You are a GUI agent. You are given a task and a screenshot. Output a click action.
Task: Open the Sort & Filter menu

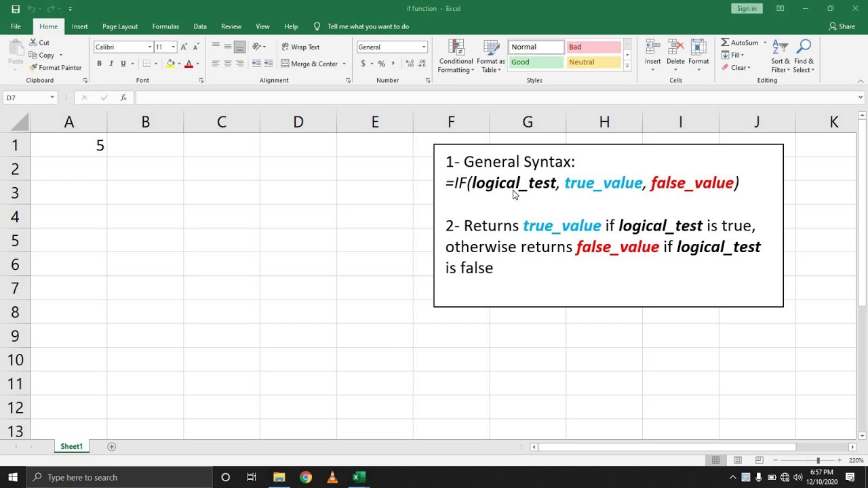[781, 56]
